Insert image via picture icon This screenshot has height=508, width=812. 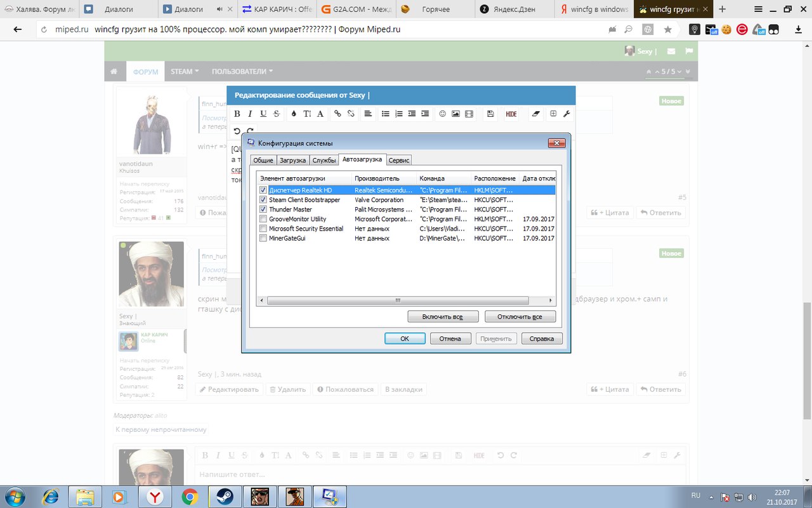tap(455, 114)
